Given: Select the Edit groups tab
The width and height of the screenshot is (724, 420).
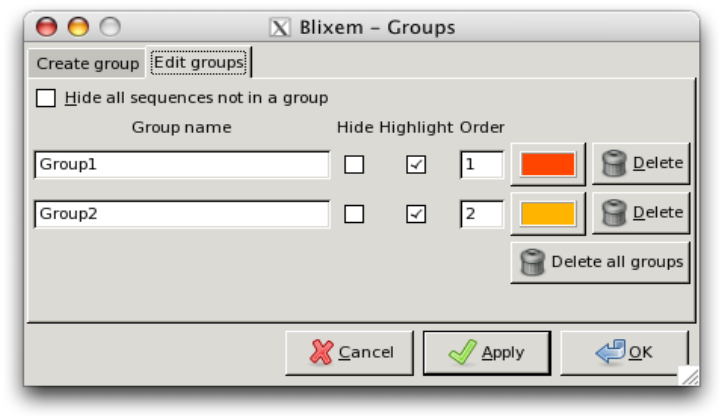Looking at the screenshot, I should click(x=198, y=63).
